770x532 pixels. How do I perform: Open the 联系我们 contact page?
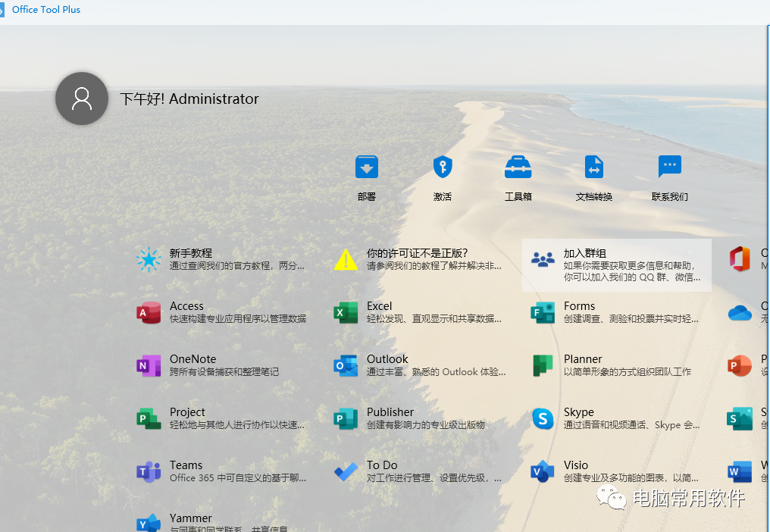(x=669, y=178)
